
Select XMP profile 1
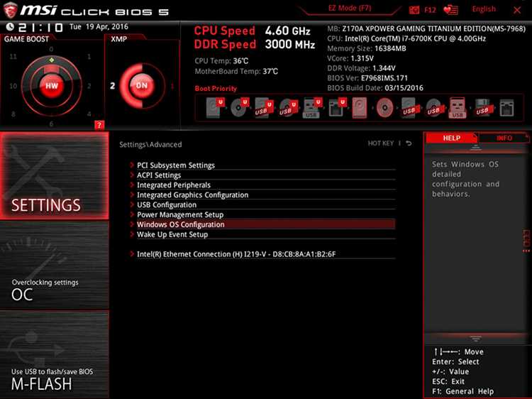pos(172,86)
